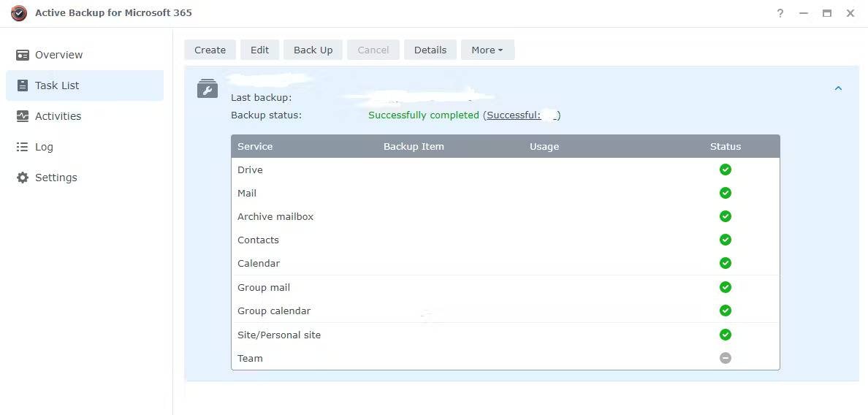The width and height of the screenshot is (868, 415).
Task: Click the Task List sidebar icon
Action: click(22, 85)
